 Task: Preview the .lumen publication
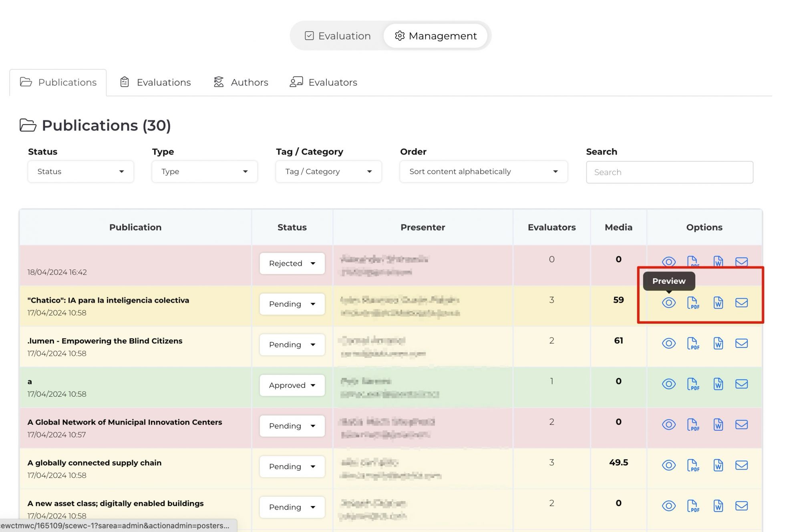pos(668,343)
